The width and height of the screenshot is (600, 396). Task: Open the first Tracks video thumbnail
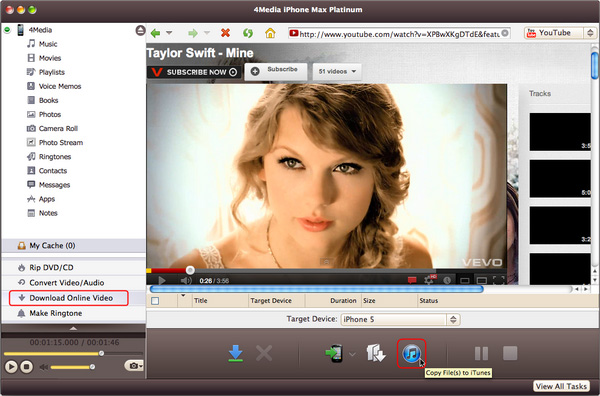[x=560, y=132]
